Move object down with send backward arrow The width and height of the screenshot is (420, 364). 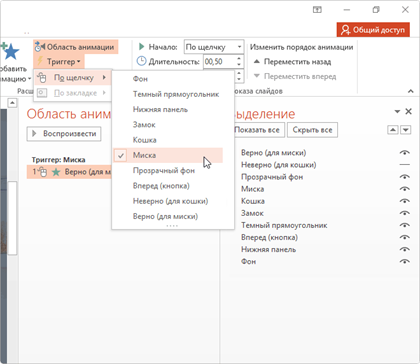pos(405,130)
